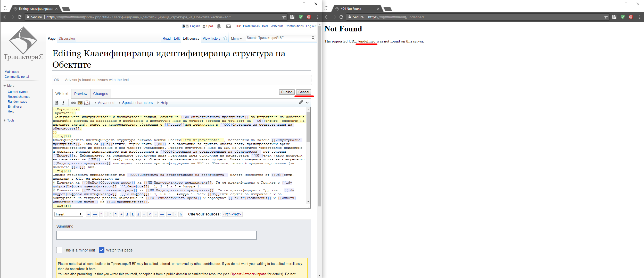Image resolution: width=644 pixels, height=278 pixels.
Task: Open the Discussion tab
Action: click(67, 38)
